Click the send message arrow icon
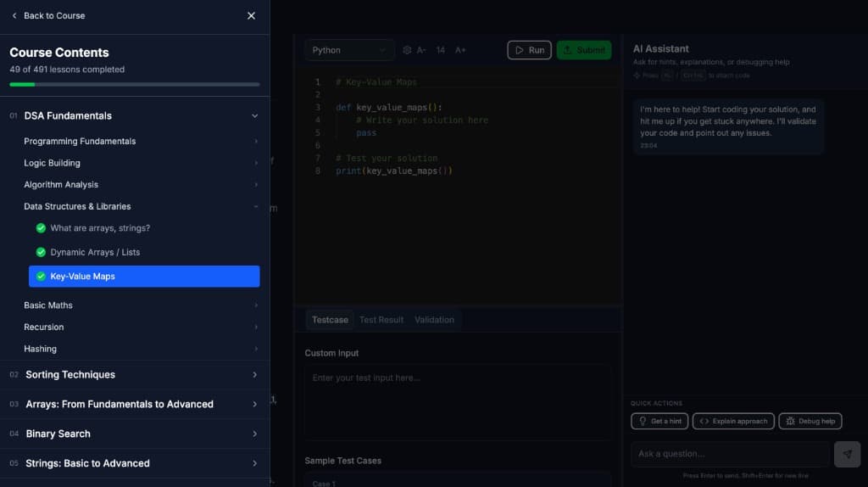Image resolution: width=868 pixels, height=487 pixels. coord(847,454)
